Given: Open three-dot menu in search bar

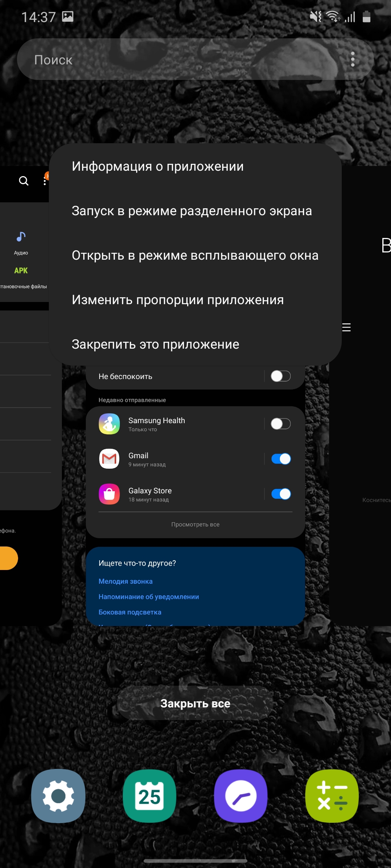Looking at the screenshot, I should [x=353, y=59].
